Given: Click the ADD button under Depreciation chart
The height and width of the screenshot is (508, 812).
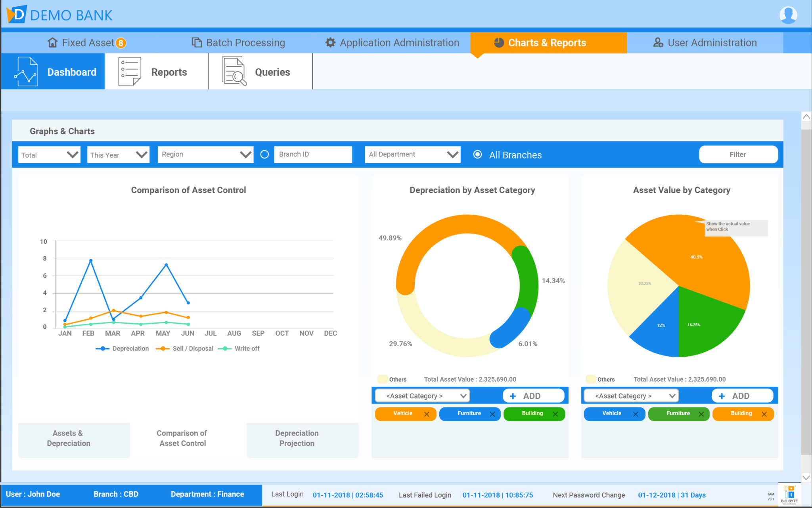Looking at the screenshot, I should (x=533, y=395).
